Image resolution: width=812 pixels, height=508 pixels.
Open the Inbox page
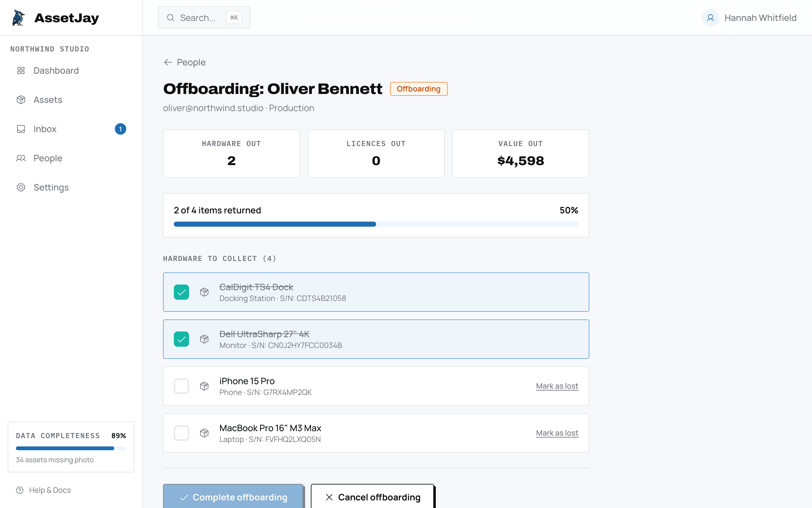[x=71, y=129]
